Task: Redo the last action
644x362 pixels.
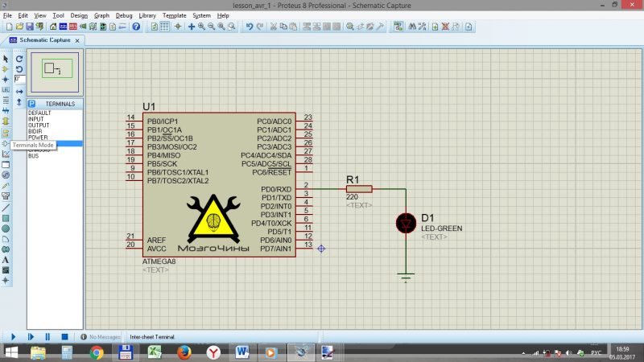Action: [x=259, y=27]
